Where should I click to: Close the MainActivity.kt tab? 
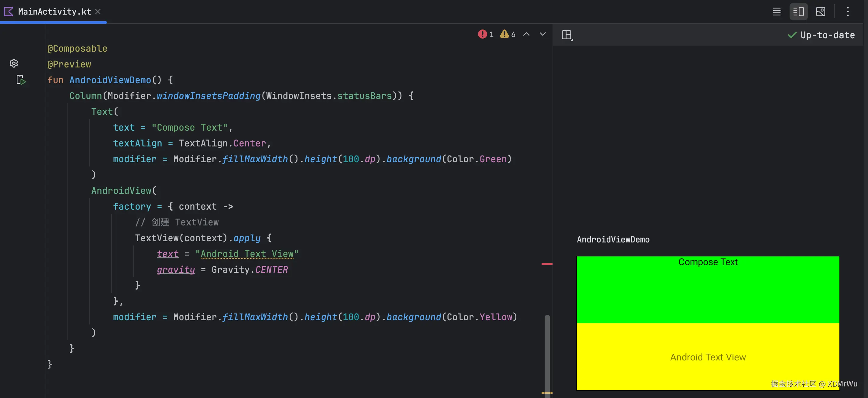98,12
